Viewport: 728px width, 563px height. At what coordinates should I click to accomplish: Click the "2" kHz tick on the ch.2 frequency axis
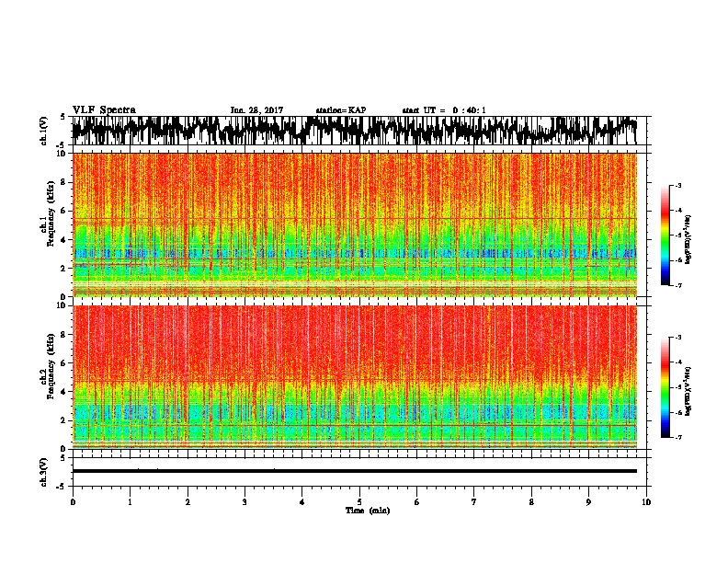click(x=64, y=420)
